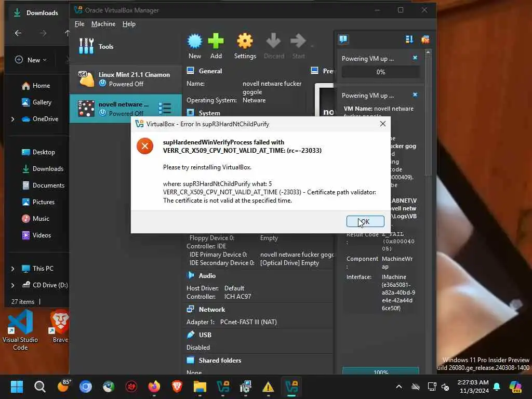Image resolution: width=532 pixels, height=399 pixels.
Task: Open the Machine menu
Action: pyautogui.click(x=103, y=24)
